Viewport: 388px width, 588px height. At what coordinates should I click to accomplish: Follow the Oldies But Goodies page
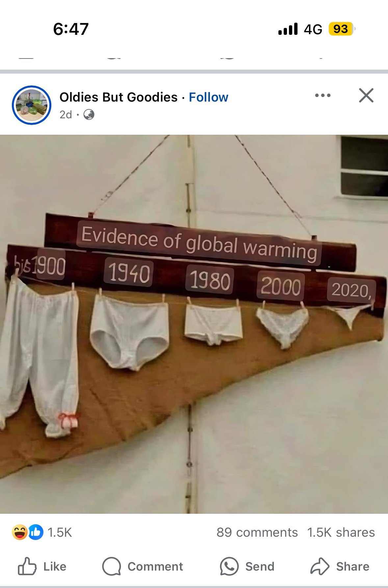point(208,97)
